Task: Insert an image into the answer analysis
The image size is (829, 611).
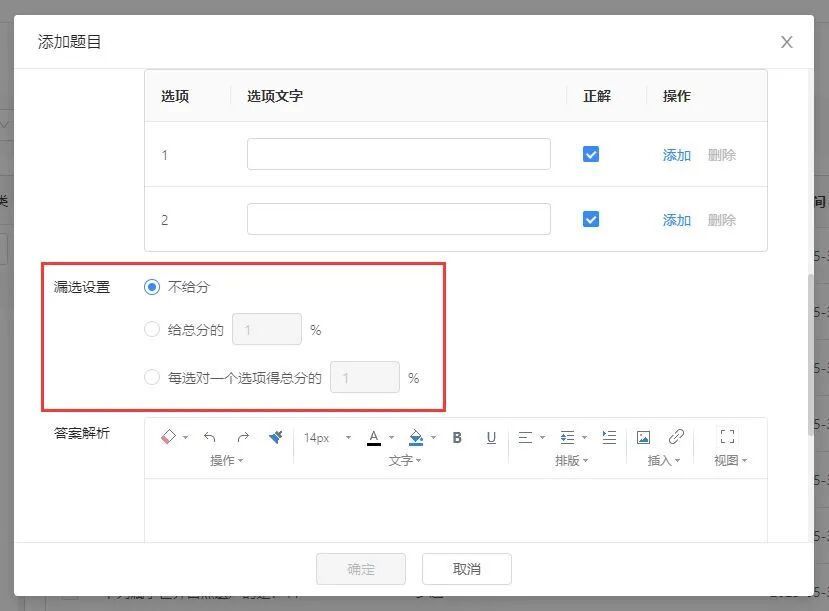Action: [x=643, y=436]
